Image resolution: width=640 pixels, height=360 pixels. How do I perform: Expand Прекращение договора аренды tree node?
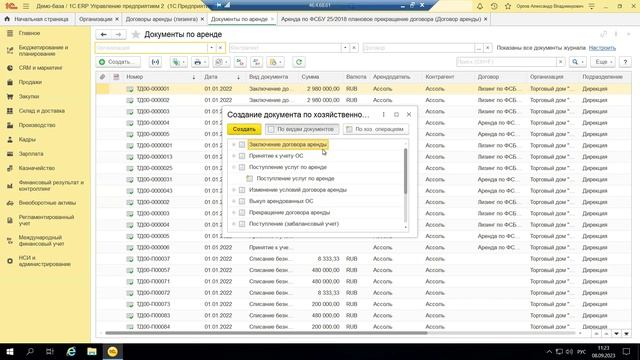point(234,213)
